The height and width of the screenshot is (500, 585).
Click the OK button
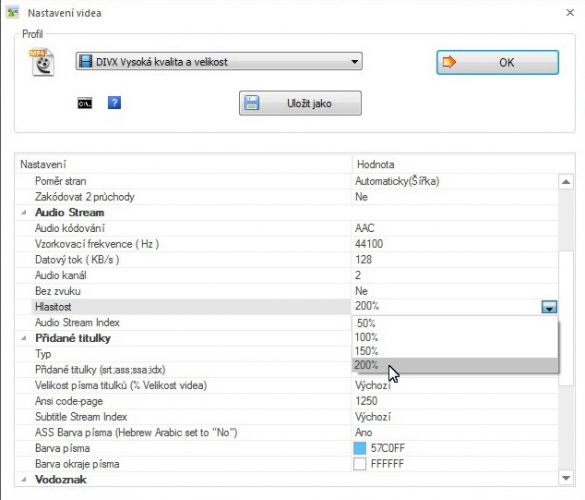(497, 62)
